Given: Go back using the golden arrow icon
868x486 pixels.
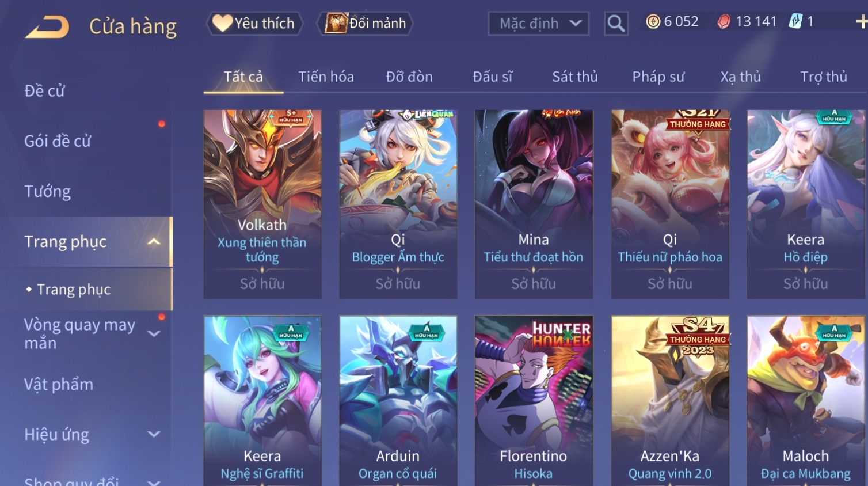Looking at the screenshot, I should [x=47, y=26].
